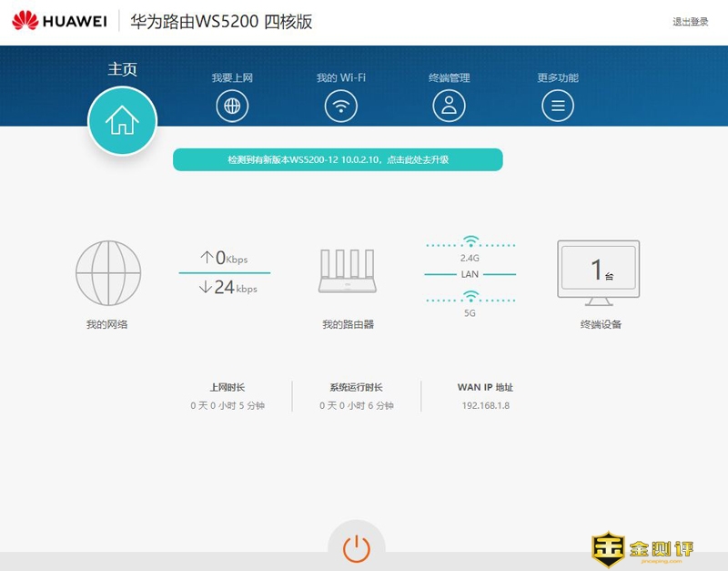Viewport: 728px width, 571px height.
Task: Click the 我的网络 globe illustration
Action: click(107, 272)
